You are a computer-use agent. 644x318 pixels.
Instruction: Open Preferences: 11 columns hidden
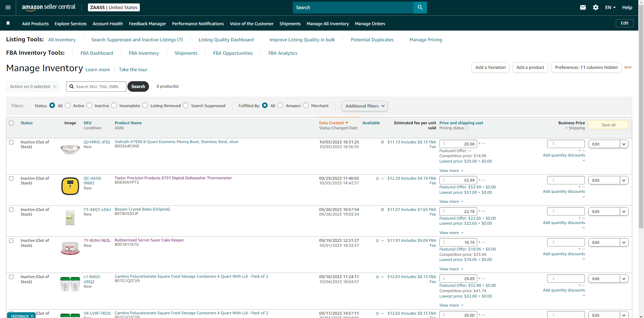[586, 67]
